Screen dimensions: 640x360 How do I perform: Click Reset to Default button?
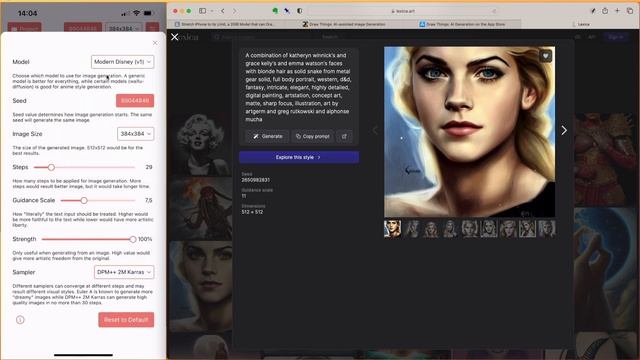[126, 320]
